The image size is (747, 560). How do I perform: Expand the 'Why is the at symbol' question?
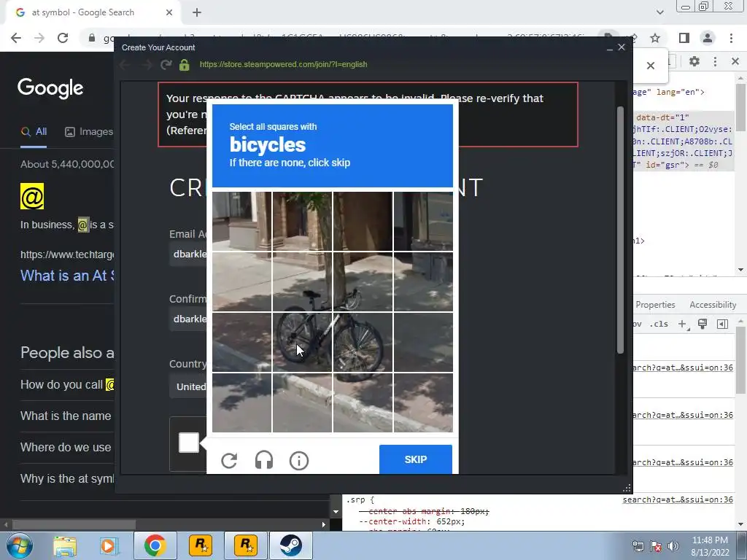[67, 478]
